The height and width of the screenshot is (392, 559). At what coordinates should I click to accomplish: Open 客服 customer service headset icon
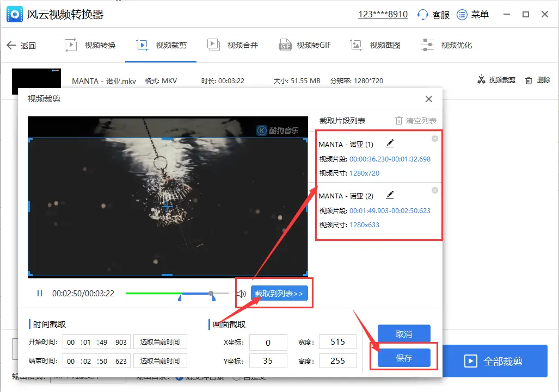click(x=422, y=15)
